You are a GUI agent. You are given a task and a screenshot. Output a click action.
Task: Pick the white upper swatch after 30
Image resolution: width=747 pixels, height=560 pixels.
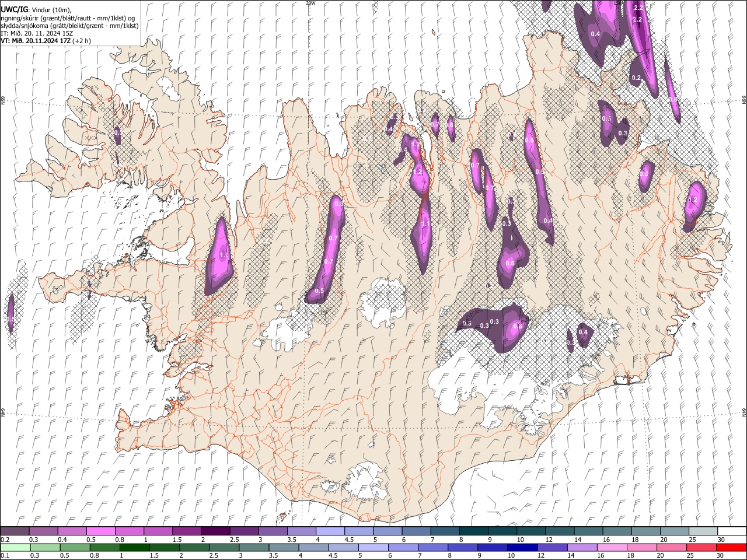click(x=732, y=531)
